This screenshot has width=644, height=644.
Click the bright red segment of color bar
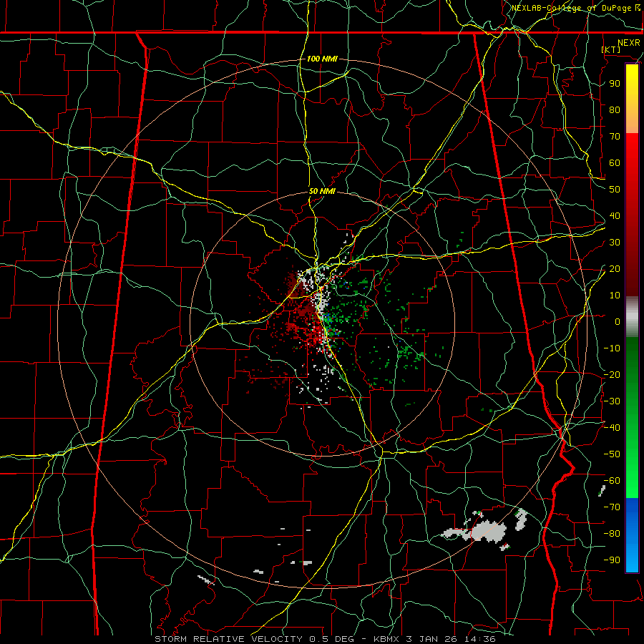[x=632, y=150]
